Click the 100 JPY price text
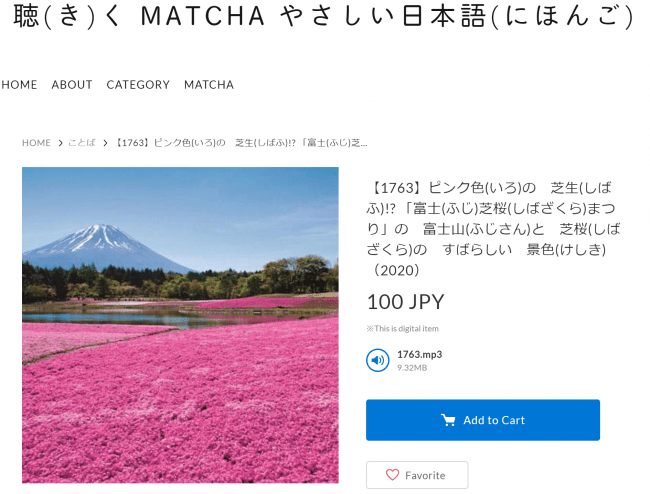 [x=405, y=302]
